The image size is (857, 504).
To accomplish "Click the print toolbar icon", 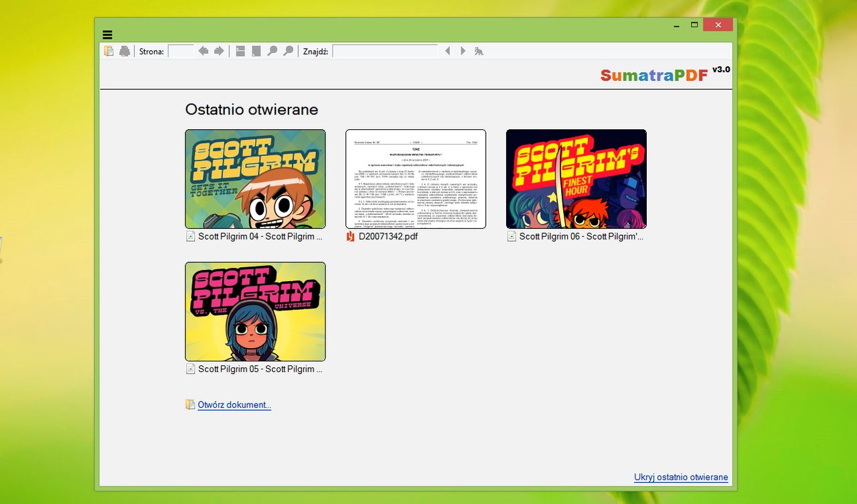I will click(x=125, y=51).
